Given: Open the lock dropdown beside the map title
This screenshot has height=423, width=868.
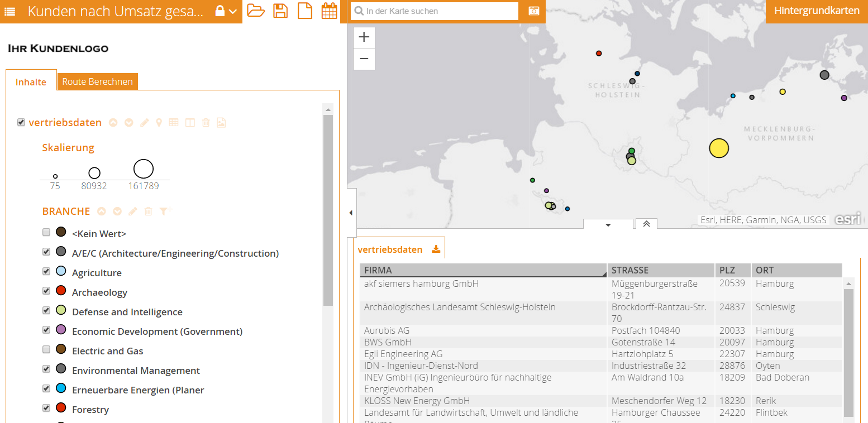Looking at the screenshot, I should (226, 12).
